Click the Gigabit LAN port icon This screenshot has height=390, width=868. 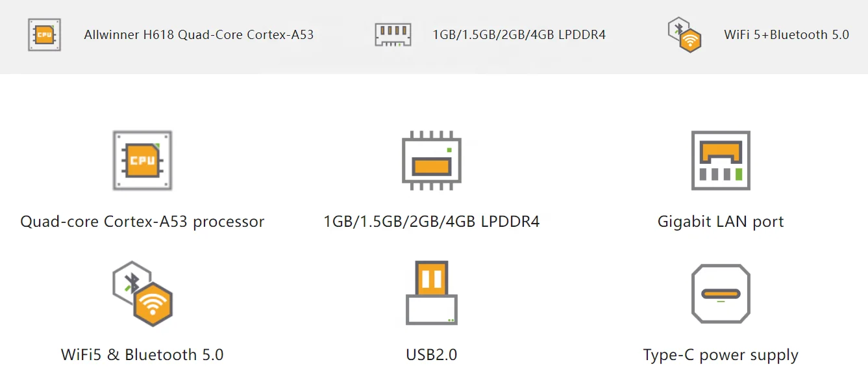pos(721,160)
